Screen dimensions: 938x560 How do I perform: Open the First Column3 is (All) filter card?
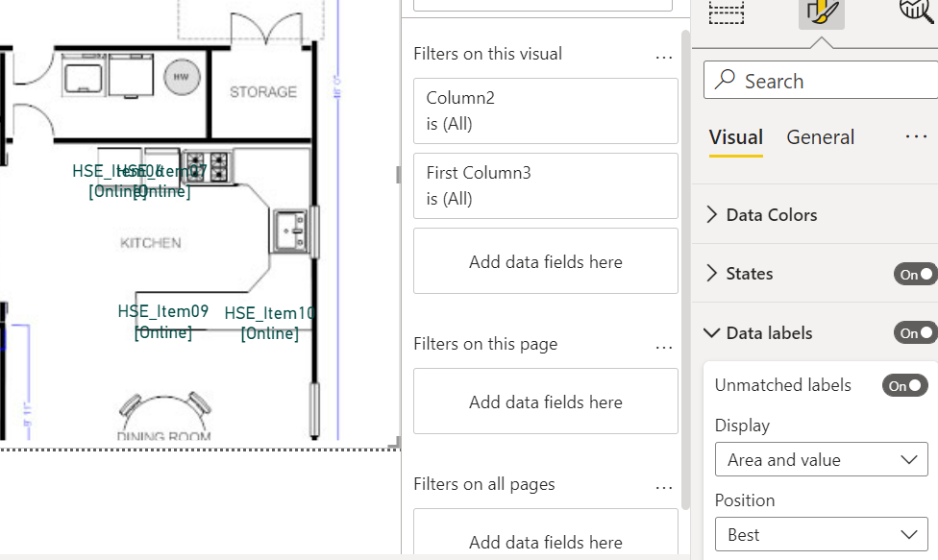click(x=546, y=186)
